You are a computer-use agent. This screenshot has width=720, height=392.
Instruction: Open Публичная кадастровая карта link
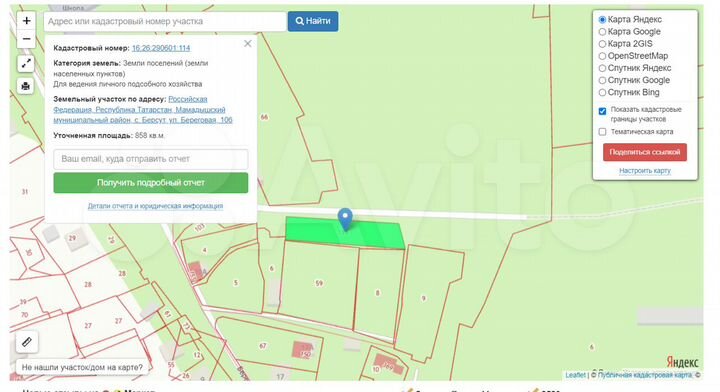pos(645,375)
